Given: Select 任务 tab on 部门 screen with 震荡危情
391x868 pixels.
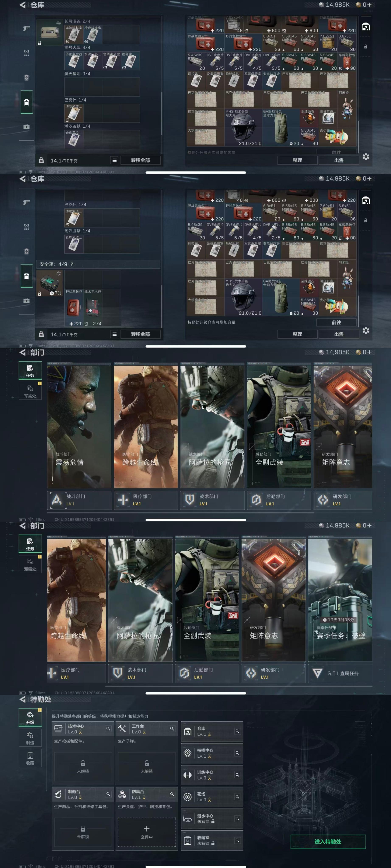Looking at the screenshot, I should tap(30, 370).
